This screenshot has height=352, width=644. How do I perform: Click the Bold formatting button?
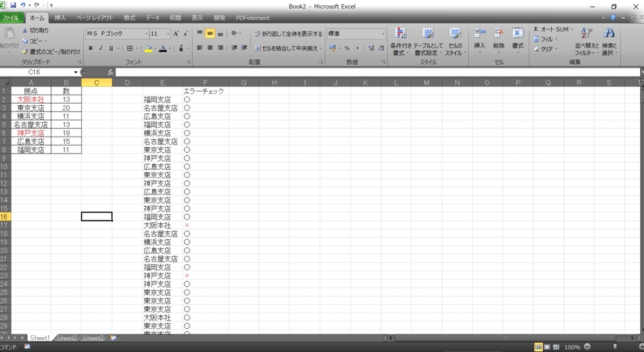point(90,48)
